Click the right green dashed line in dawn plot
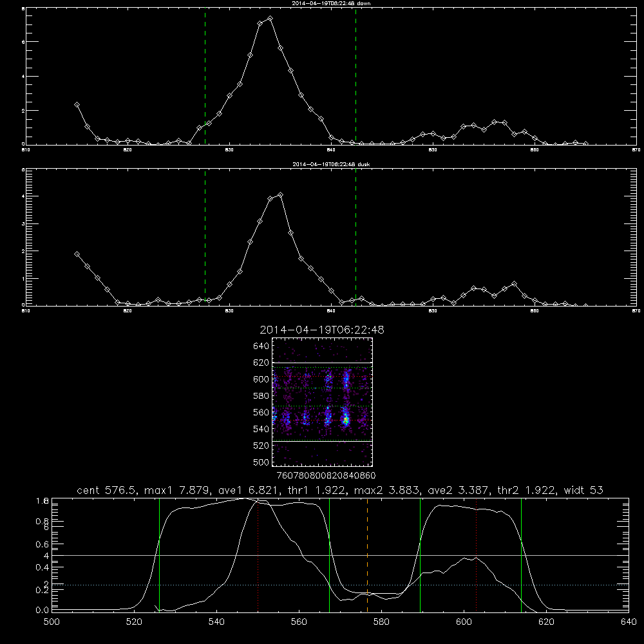The height and width of the screenshot is (644, 644). [x=355, y=77]
